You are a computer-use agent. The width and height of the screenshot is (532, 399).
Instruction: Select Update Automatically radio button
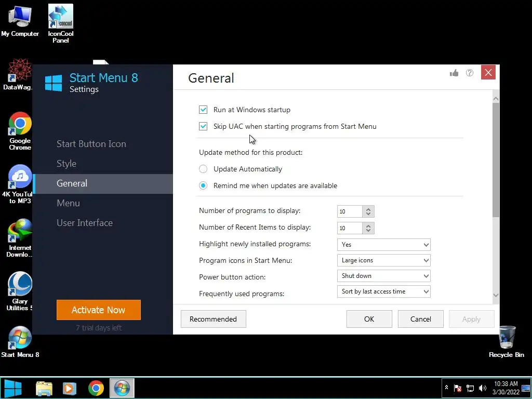(203, 169)
